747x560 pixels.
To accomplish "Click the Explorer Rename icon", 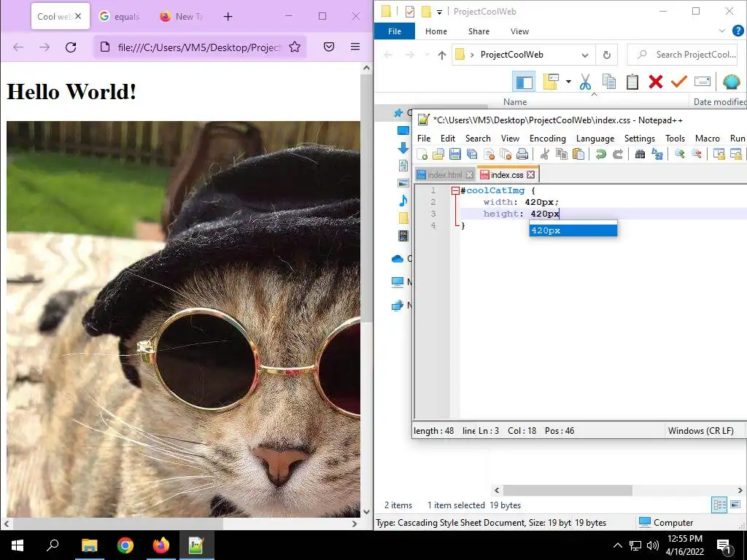I will (703, 82).
